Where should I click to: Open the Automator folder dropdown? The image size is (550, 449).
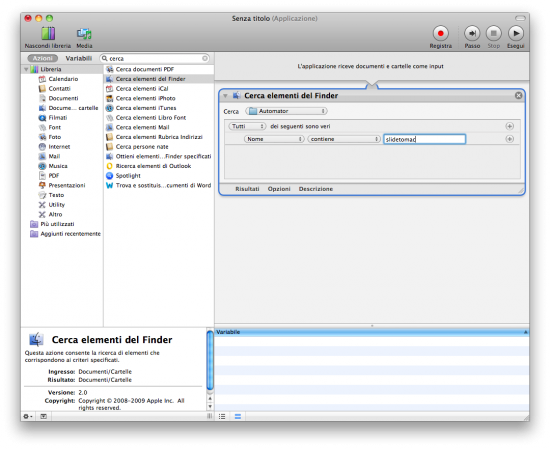click(x=286, y=111)
